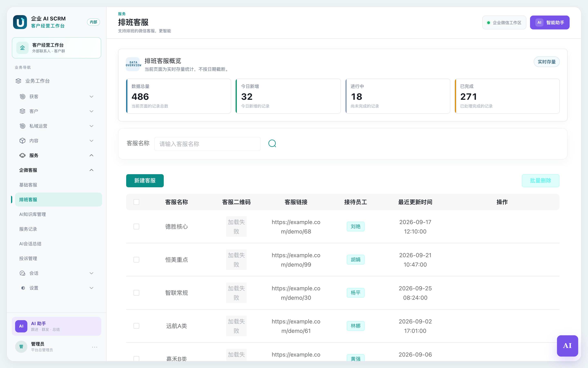This screenshot has width=588, height=368.
Task: Click the gear icon next to 设置
Action: [23, 288]
